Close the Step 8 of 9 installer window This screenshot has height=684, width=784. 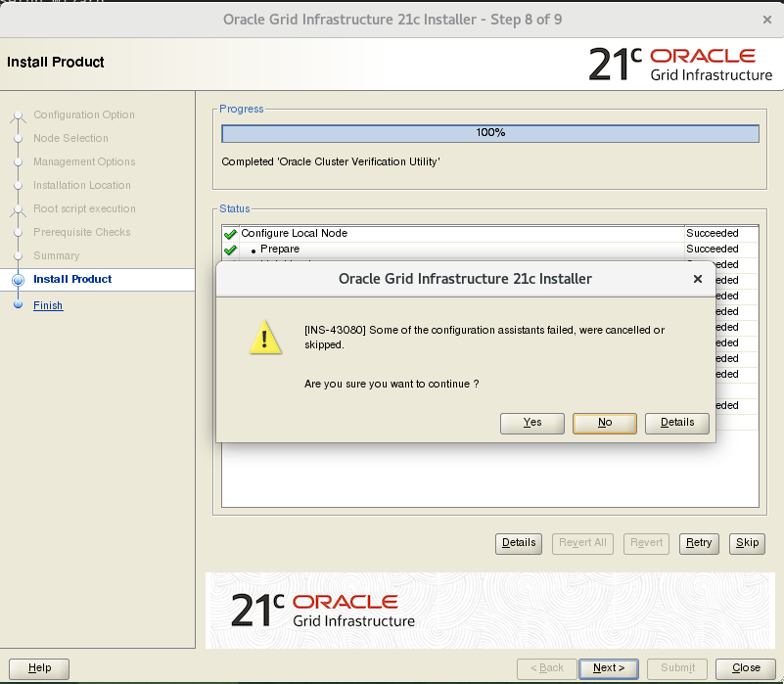[x=767, y=20]
